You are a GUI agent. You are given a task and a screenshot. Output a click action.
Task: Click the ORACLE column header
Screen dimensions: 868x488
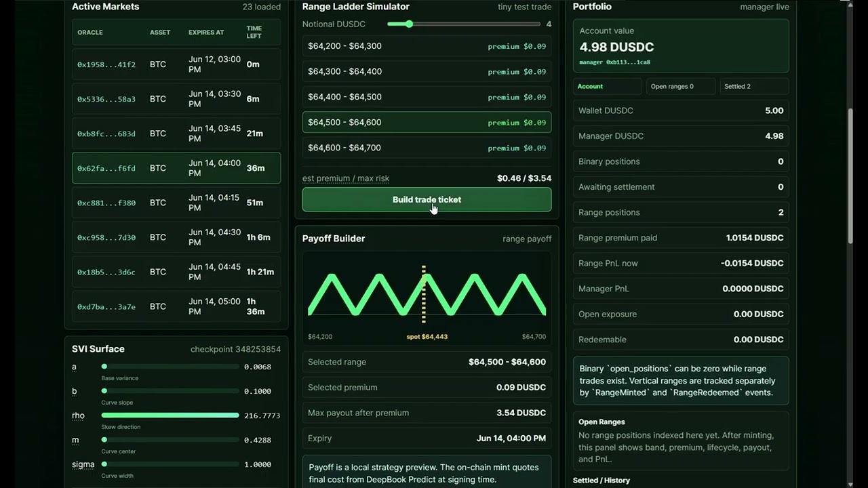pyautogui.click(x=90, y=33)
